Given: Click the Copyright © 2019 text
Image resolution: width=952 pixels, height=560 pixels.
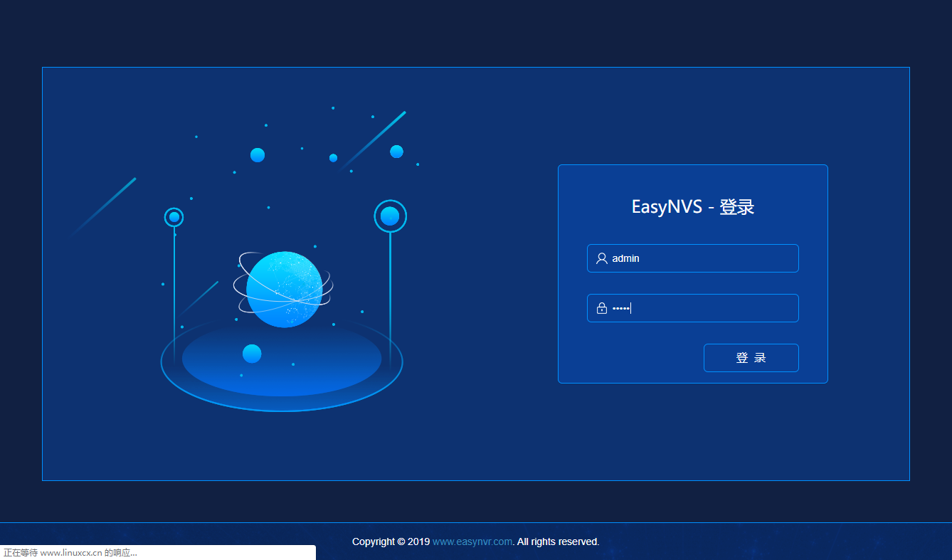Looking at the screenshot, I should tap(391, 541).
